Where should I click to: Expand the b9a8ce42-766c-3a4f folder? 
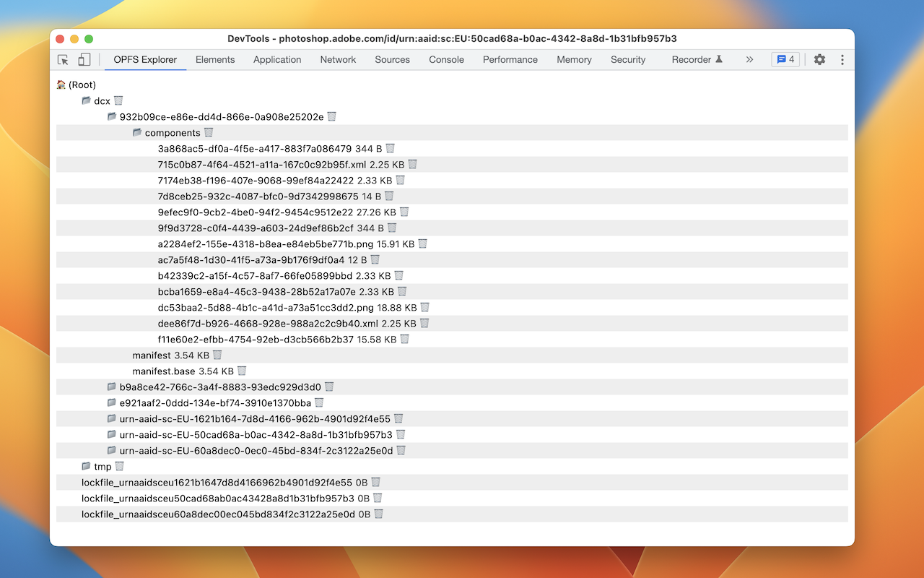click(x=112, y=387)
